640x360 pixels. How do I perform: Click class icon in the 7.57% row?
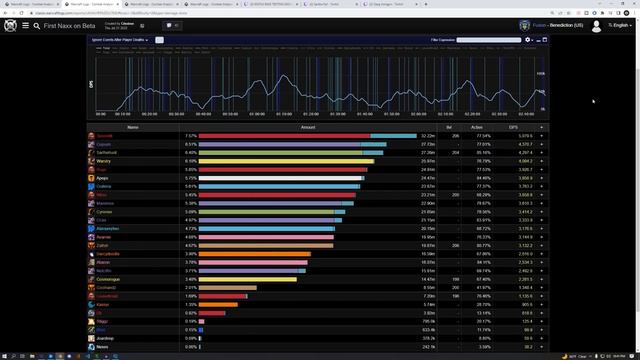[91, 136]
